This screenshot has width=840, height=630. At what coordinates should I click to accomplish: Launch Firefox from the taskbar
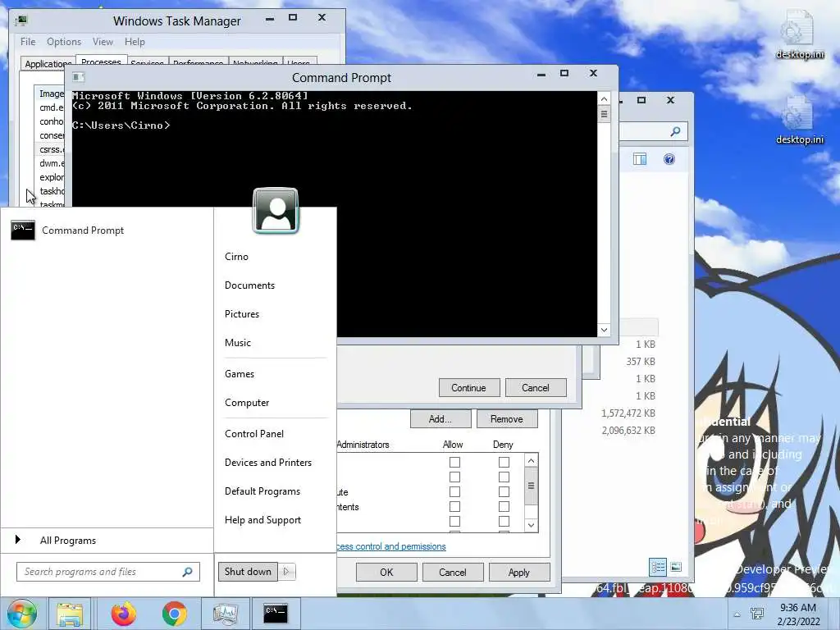pos(124,614)
